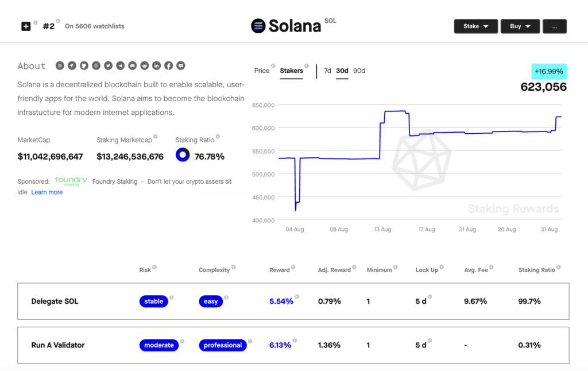Switch chart range to 7d

pyautogui.click(x=327, y=71)
